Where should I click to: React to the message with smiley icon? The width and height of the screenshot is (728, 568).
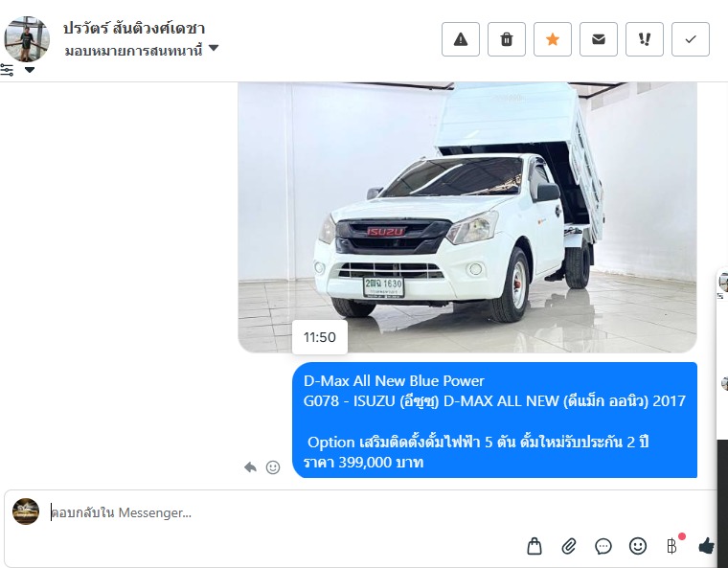point(273,467)
